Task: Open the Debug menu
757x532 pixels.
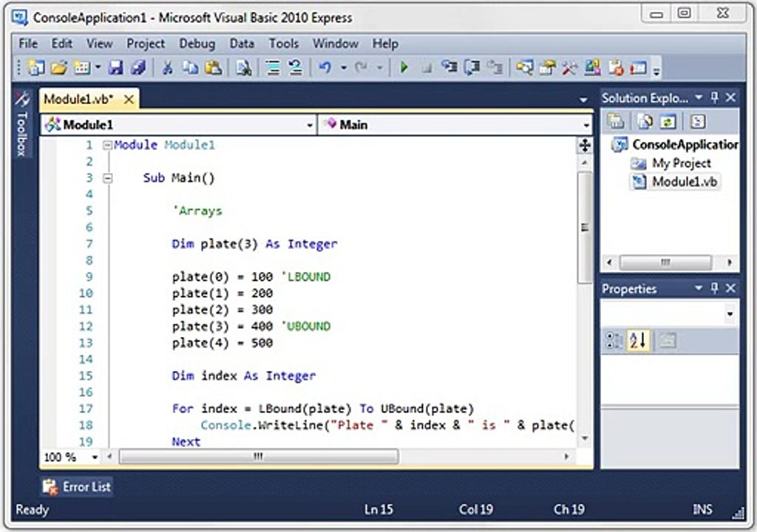Action: pyautogui.click(x=197, y=44)
